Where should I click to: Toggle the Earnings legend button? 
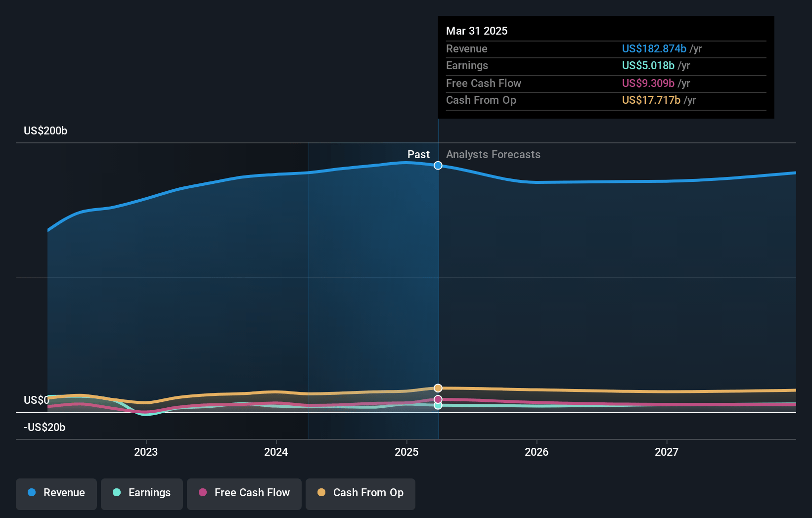(142, 494)
